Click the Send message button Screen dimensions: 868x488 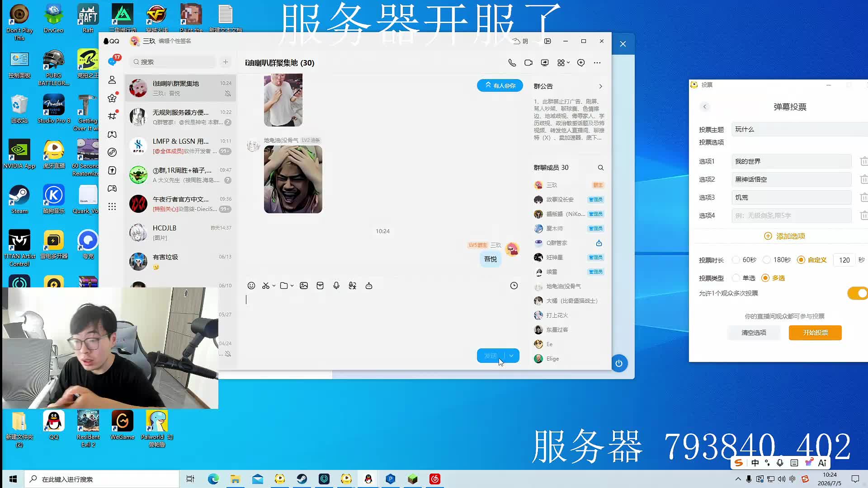point(491,356)
